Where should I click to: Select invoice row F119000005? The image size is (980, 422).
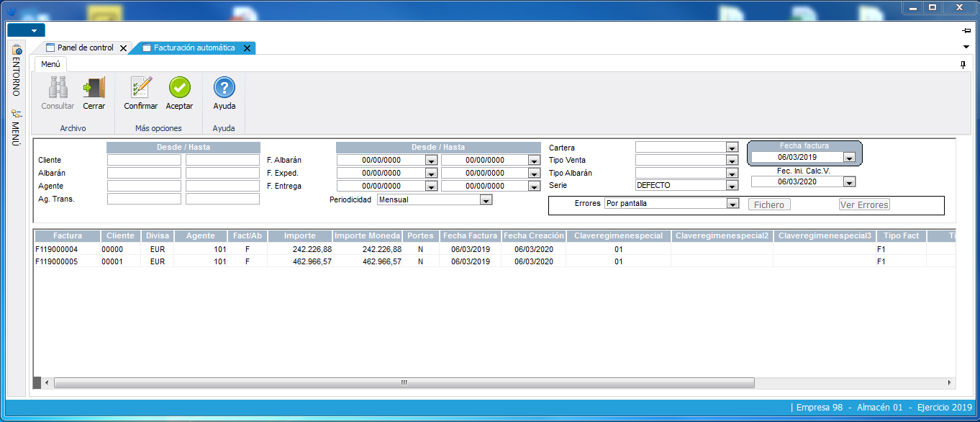coord(494,261)
